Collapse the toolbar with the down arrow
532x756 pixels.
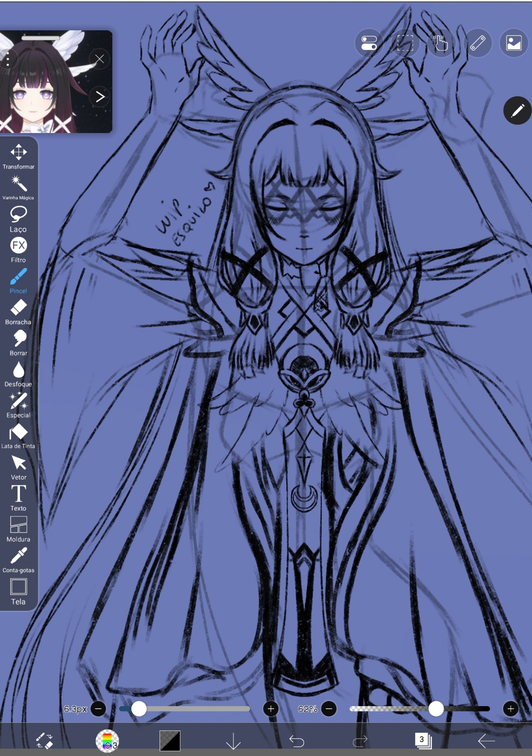233,741
